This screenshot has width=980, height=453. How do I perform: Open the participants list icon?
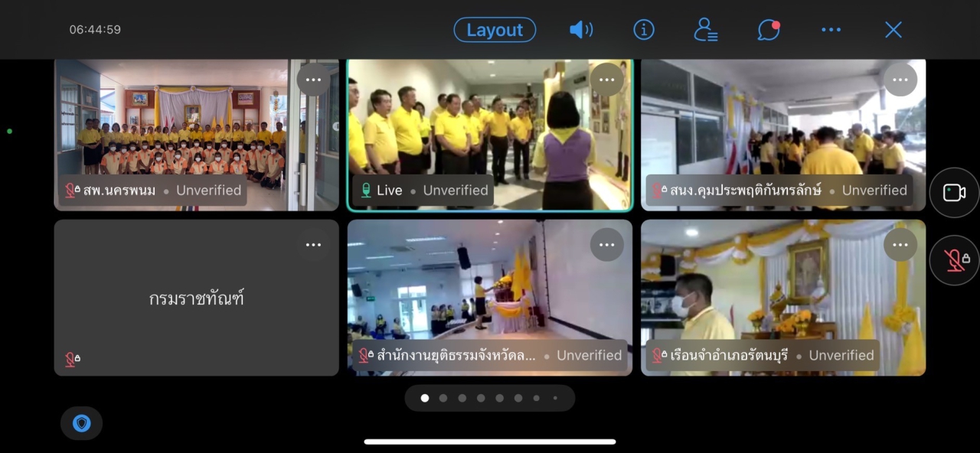(705, 30)
